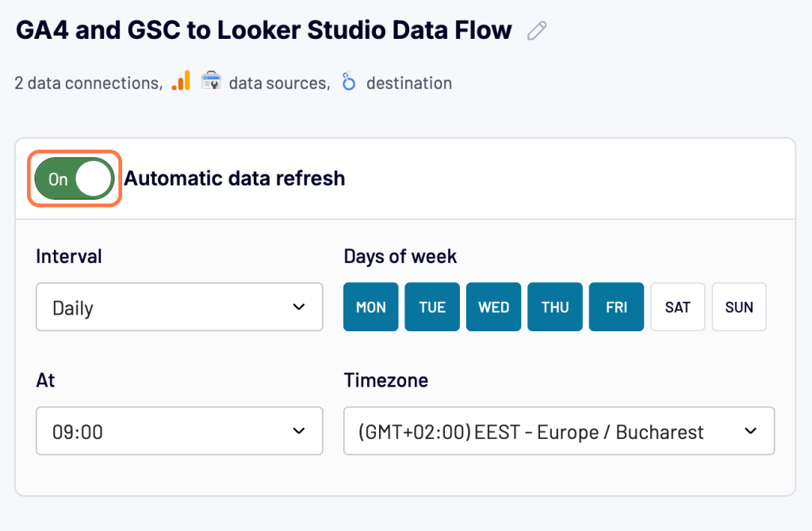
Task: Deselect TUE in days of week
Action: (432, 307)
